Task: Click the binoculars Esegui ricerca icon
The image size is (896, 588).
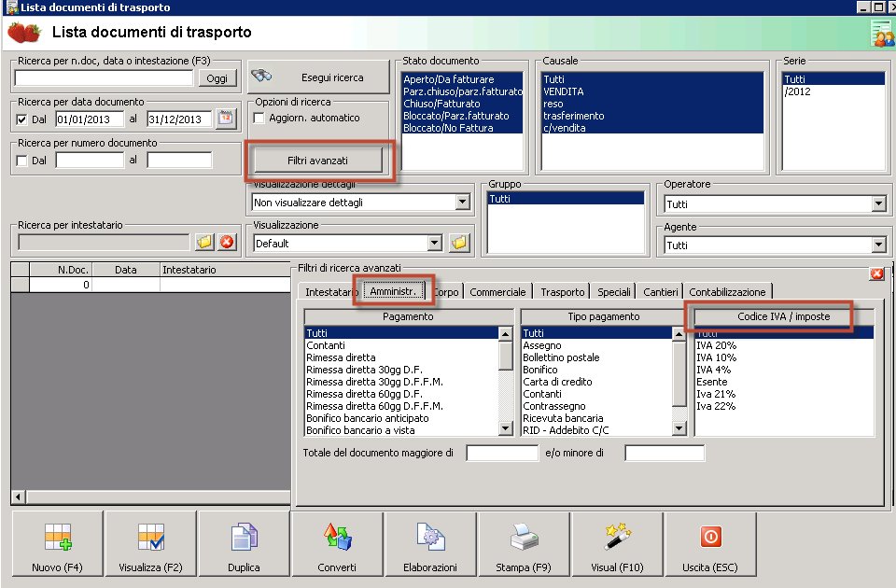Action: coord(261,76)
